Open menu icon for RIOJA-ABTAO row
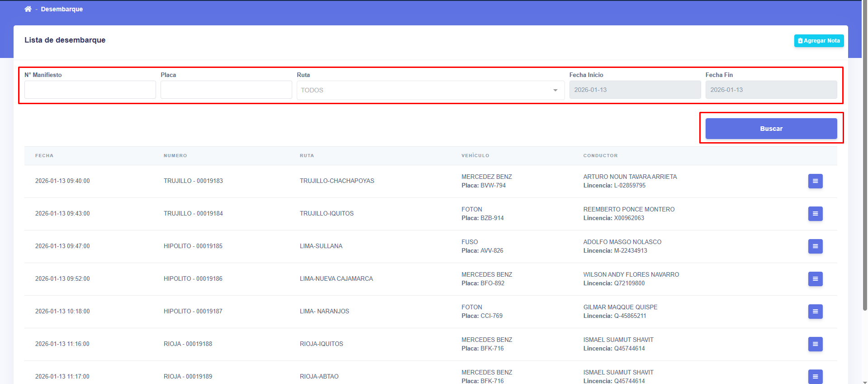868x384 pixels. [815, 376]
